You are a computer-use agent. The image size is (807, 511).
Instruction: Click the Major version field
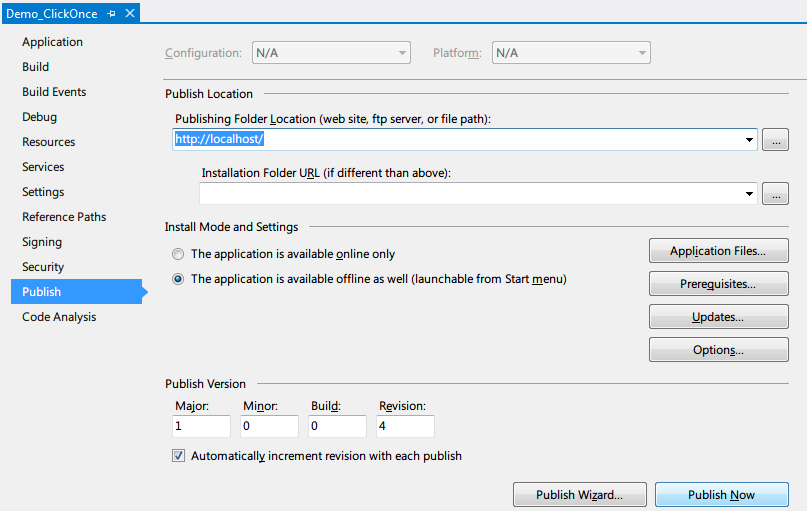click(201, 426)
